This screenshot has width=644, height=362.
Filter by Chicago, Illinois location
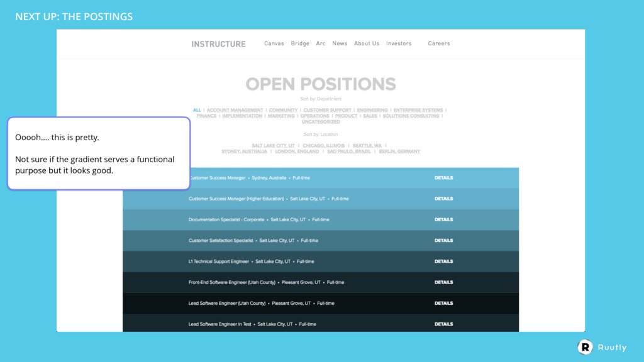pos(324,146)
